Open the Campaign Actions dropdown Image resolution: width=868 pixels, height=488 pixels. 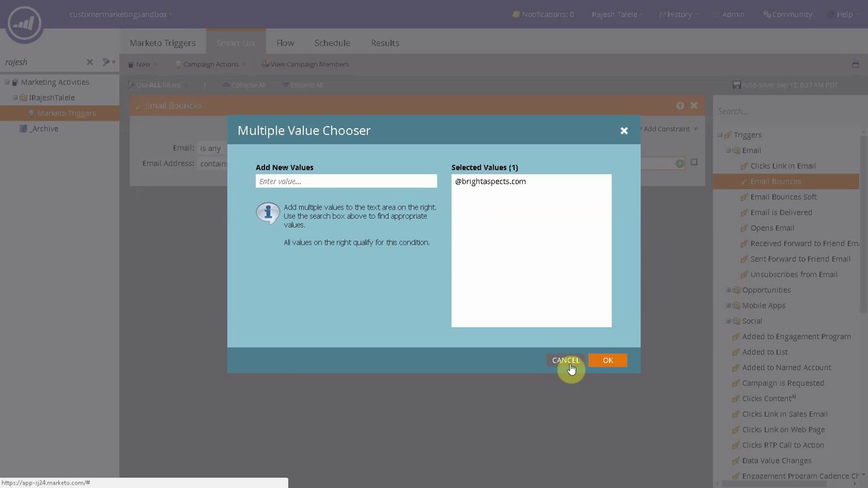click(x=211, y=64)
